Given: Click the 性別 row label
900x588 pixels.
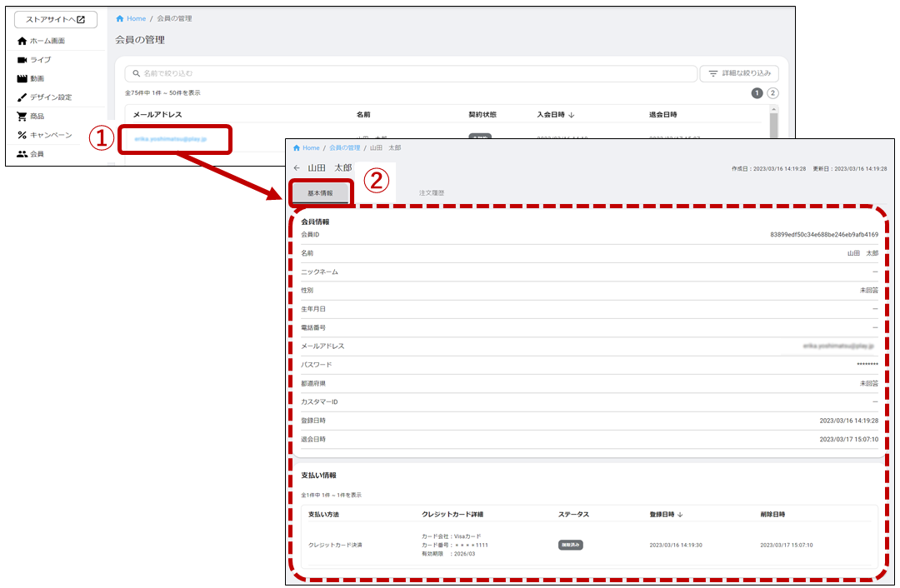Looking at the screenshot, I should 307,291.
